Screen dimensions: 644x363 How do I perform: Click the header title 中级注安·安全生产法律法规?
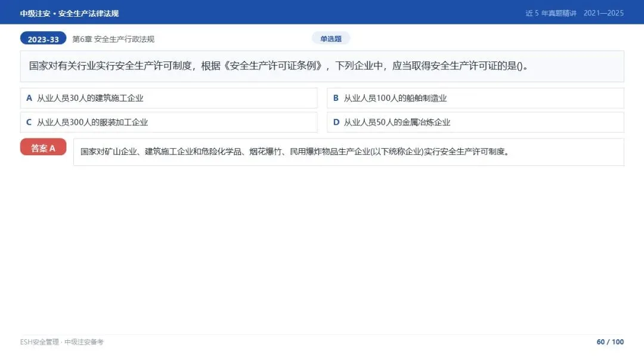(69, 13)
